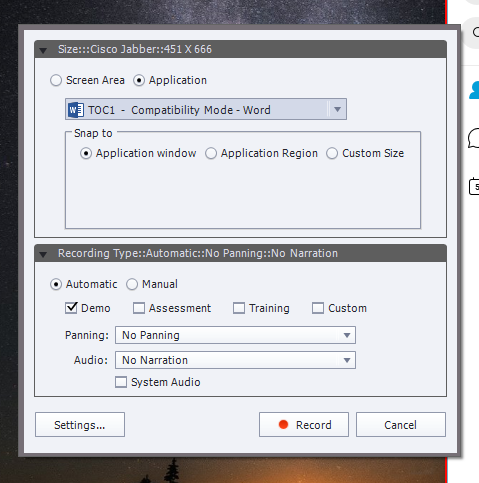The image size is (479, 483).
Task: Enable the System Audio checkbox
Action: tap(121, 382)
